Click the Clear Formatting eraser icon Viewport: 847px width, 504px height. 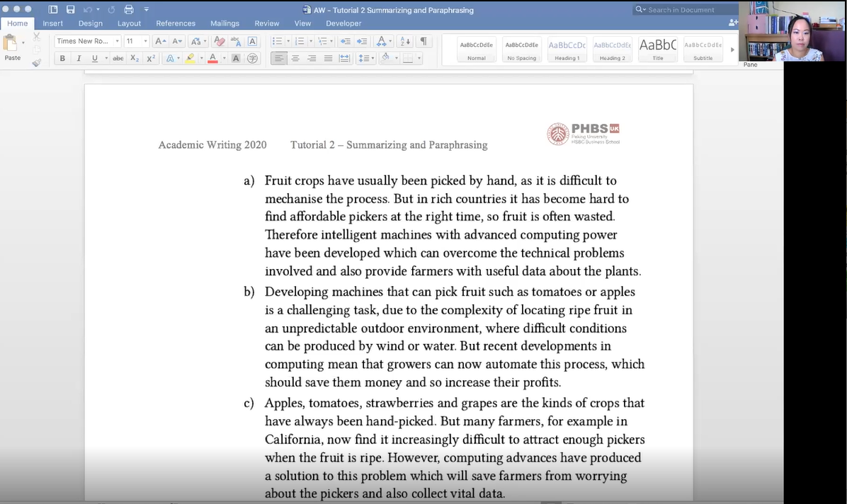click(220, 41)
